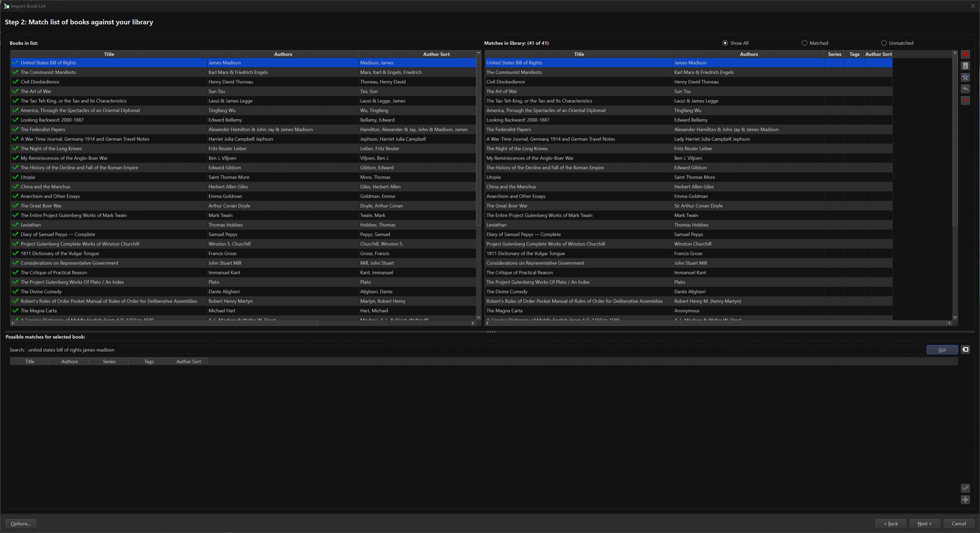Clear the search field with backspace icon
Image resolution: width=980 pixels, height=533 pixels.
(x=965, y=350)
